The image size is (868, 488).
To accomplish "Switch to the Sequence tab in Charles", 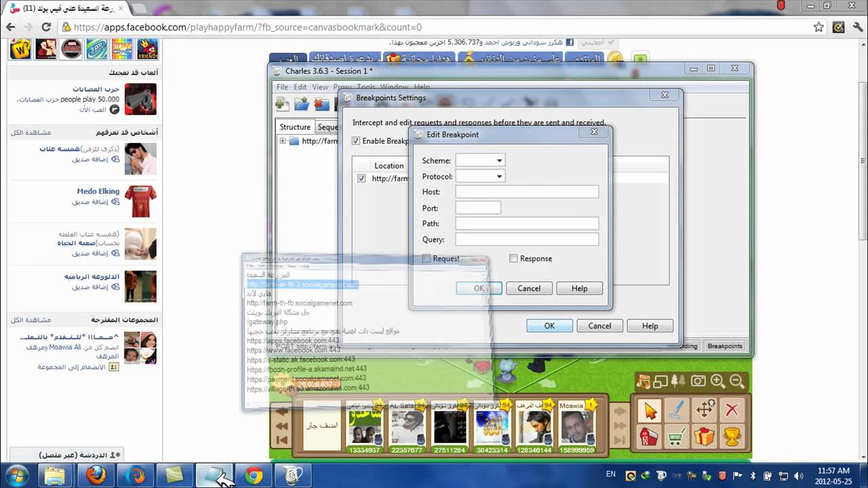I will pyautogui.click(x=328, y=127).
